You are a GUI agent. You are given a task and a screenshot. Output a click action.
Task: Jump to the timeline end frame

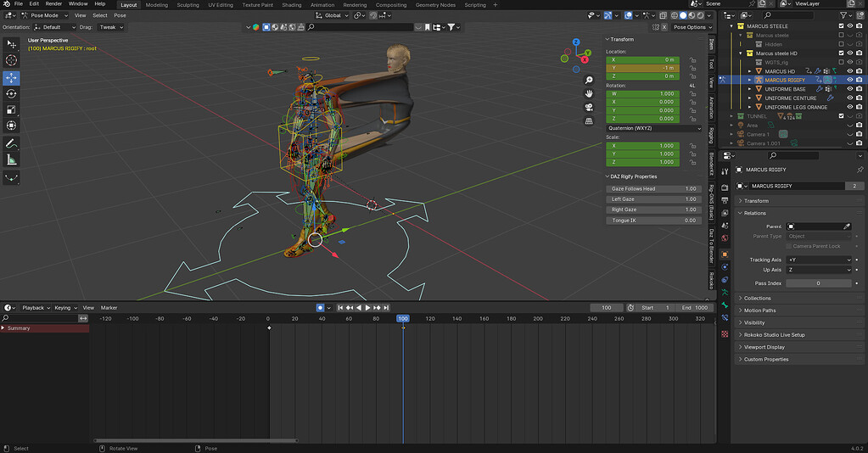tap(386, 307)
